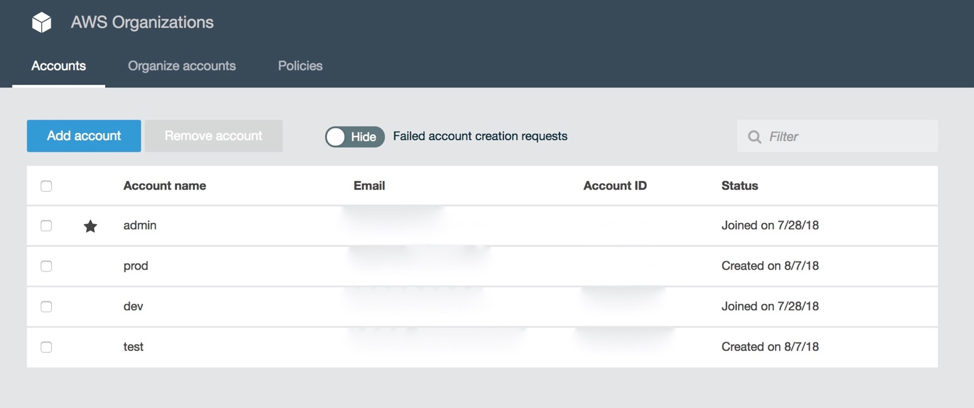
Task: Click prod's Created on 8/7/18 status
Action: [770, 266]
